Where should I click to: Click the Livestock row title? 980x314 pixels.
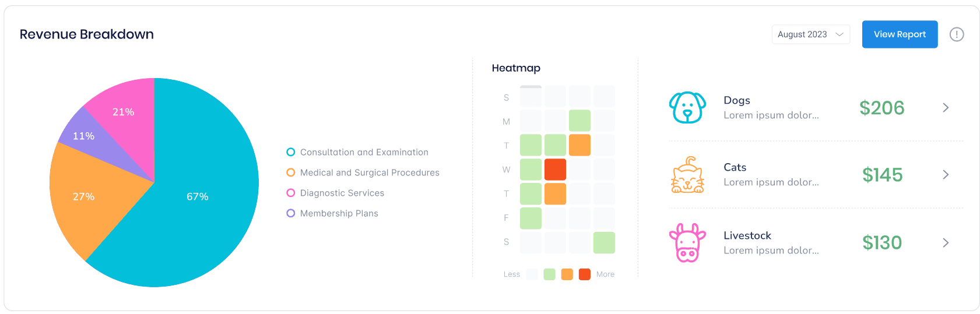point(747,235)
